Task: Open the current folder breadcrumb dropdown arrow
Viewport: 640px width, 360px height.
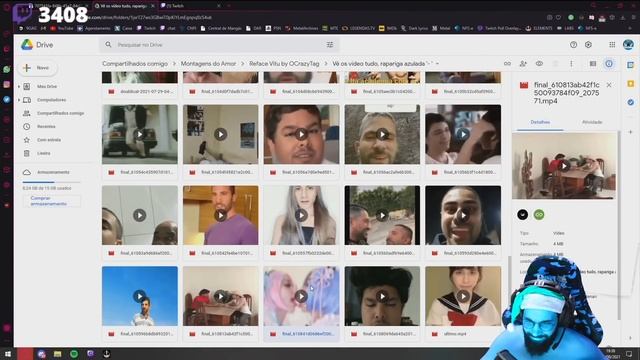Action: tap(437, 64)
